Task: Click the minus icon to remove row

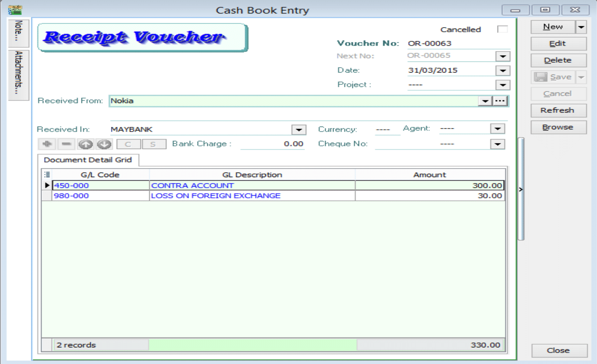Action: click(66, 144)
